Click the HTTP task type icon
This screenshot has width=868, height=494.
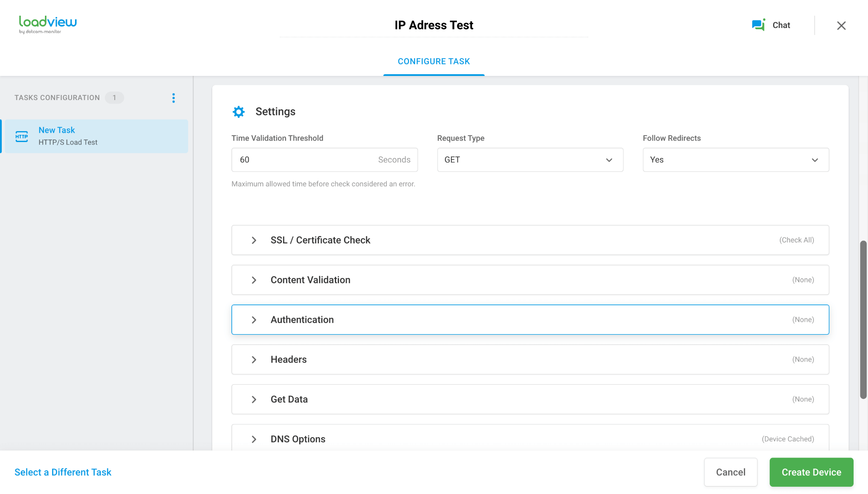click(x=22, y=136)
